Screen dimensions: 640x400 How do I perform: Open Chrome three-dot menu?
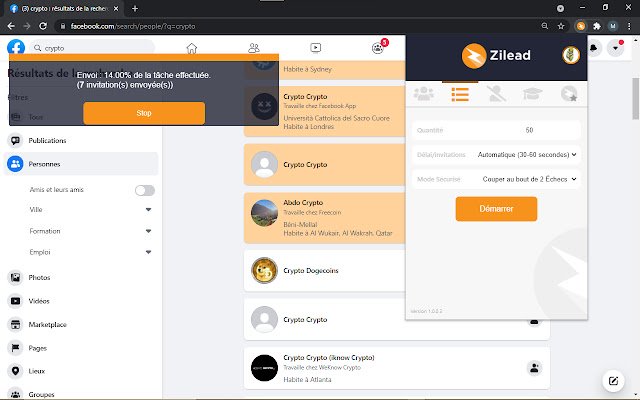(x=629, y=26)
